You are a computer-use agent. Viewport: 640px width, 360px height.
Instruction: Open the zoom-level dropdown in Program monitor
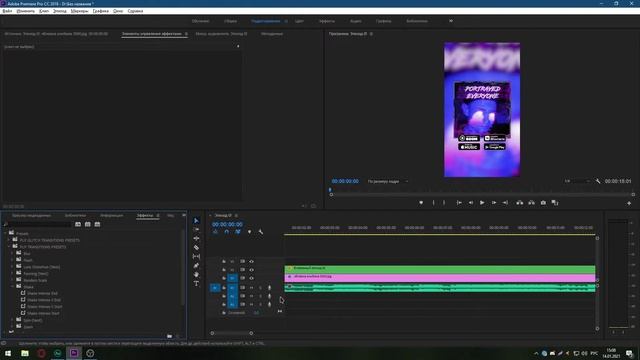(x=387, y=181)
